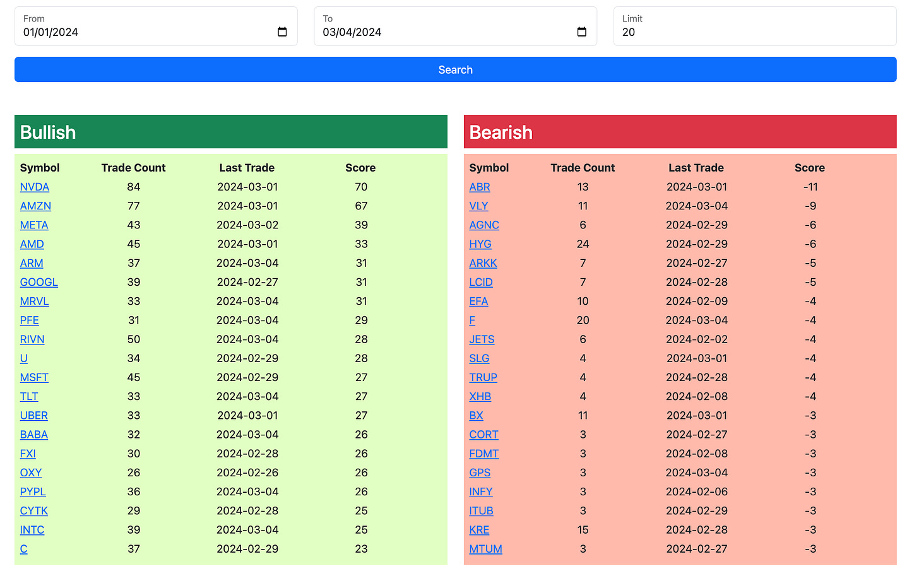919x588 pixels.
Task: Open the C symbol link
Action: [24, 549]
